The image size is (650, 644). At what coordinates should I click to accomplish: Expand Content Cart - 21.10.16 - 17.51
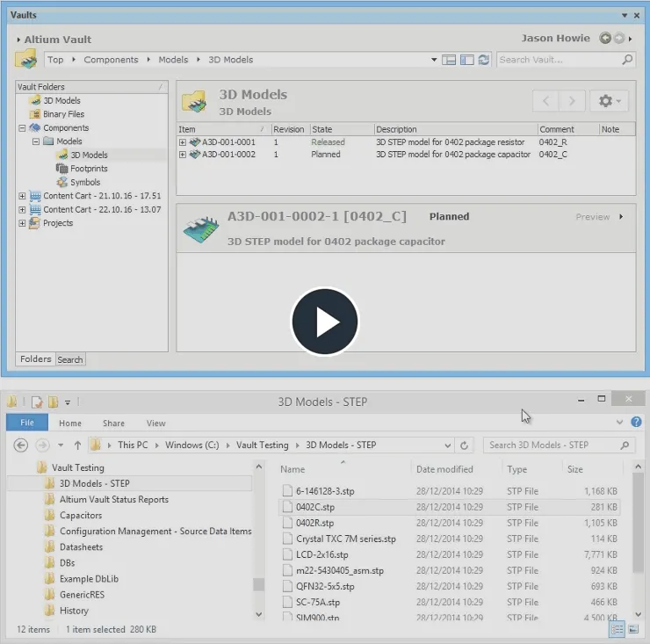point(22,196)
